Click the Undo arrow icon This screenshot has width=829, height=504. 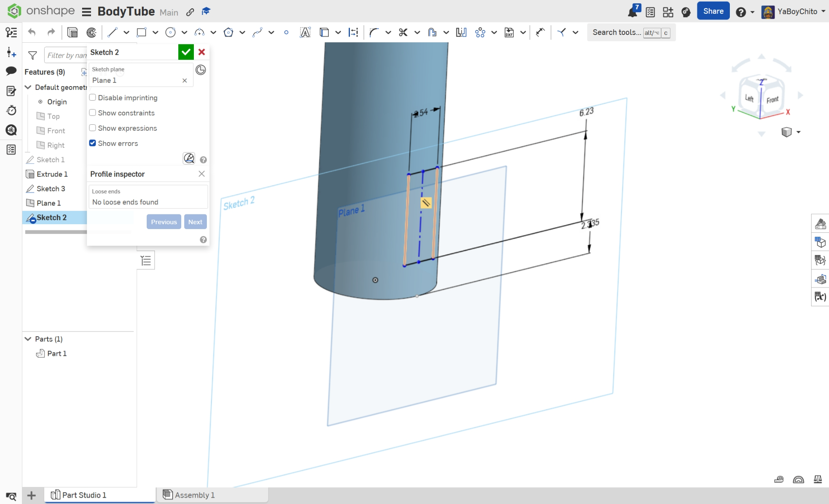[32, 32]
